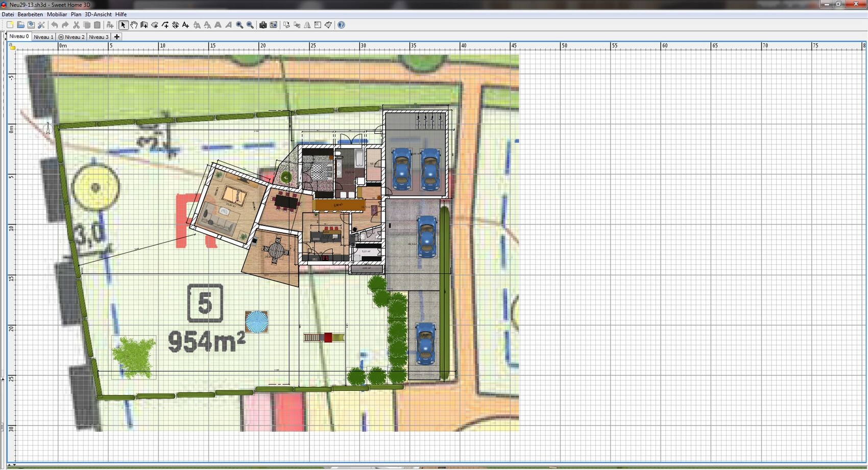Image resolution: width=868 pixels, height=470 pixels.
Task: Select the round blue pool in the garden
Action: click(256, 322)
